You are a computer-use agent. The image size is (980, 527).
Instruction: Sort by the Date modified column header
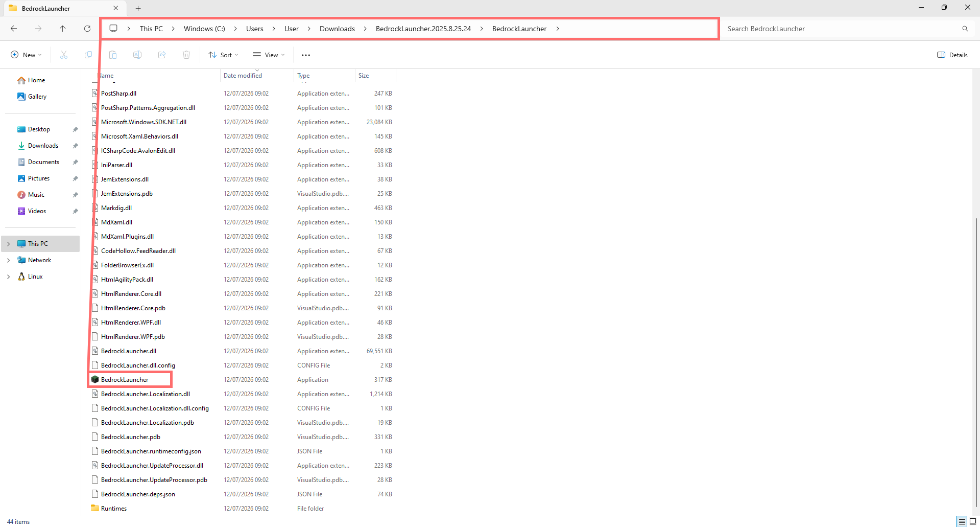[257, 76]
